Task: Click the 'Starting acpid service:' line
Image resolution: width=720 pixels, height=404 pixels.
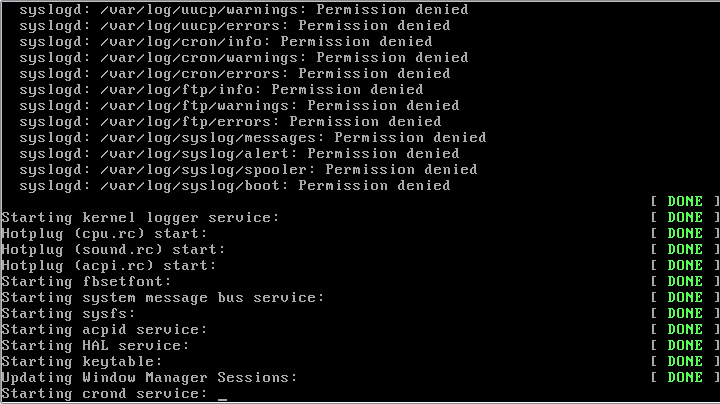Action: (104, 329)
